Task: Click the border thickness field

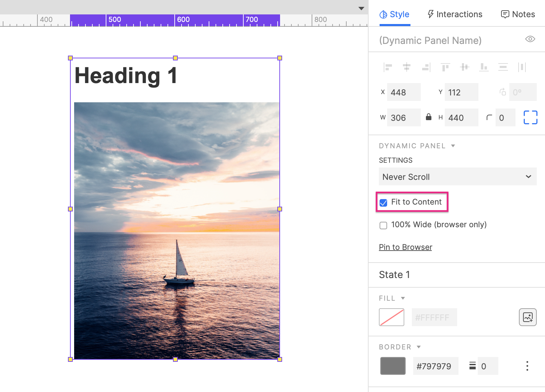Action: tap(488, 366)
